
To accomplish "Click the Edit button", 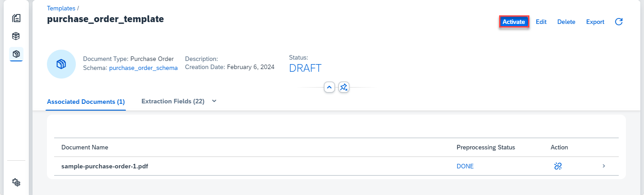I will pos(541,22).
